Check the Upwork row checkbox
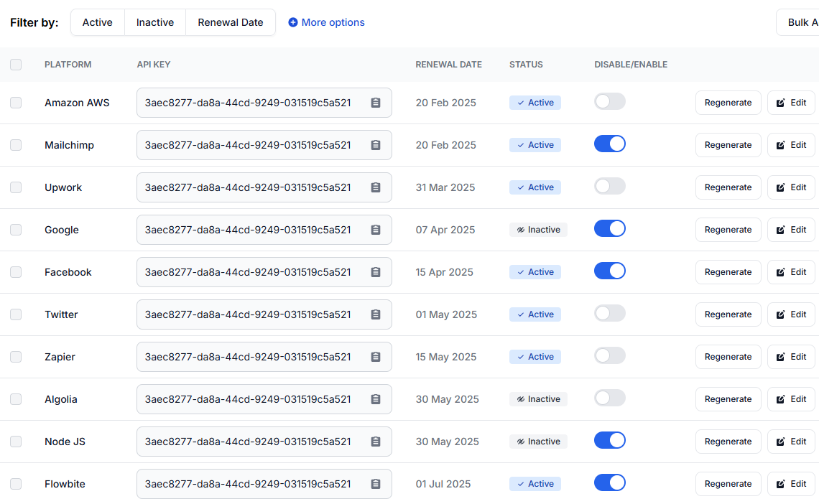Viewport: 819px width, 504px height. (16, 187)
